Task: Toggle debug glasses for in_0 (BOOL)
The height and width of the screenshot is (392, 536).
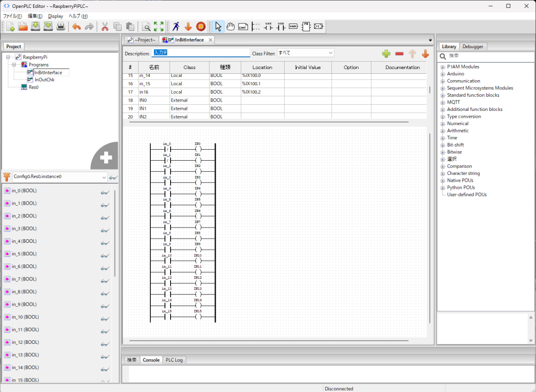Action: click(105, 193)
